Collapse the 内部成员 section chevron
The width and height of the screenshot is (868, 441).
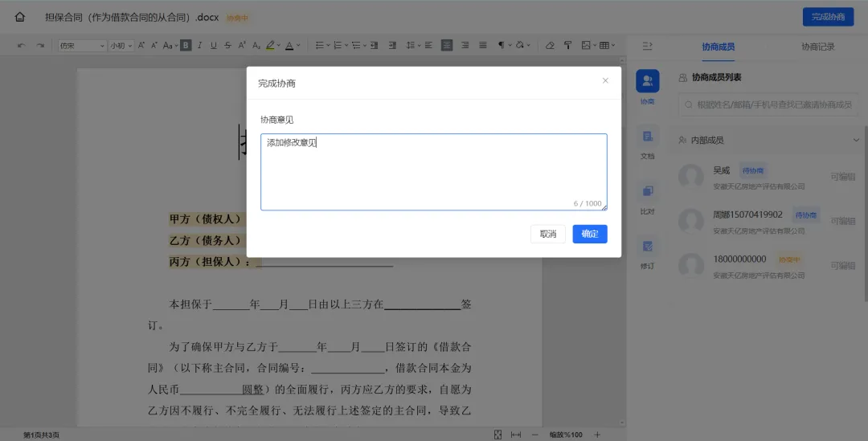(856, 141)
